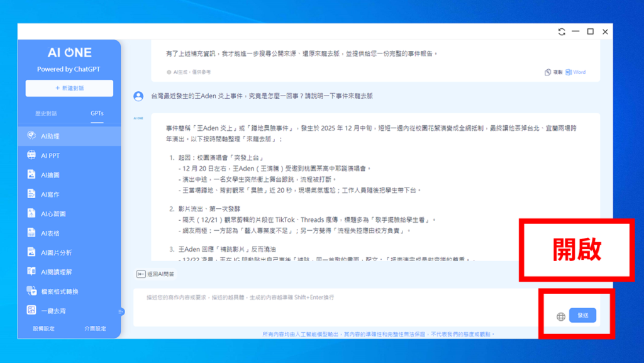Viewport: 644px width, 363px height.
Task: Click the 返回AI問答 back button
Action: click(156, 274)
